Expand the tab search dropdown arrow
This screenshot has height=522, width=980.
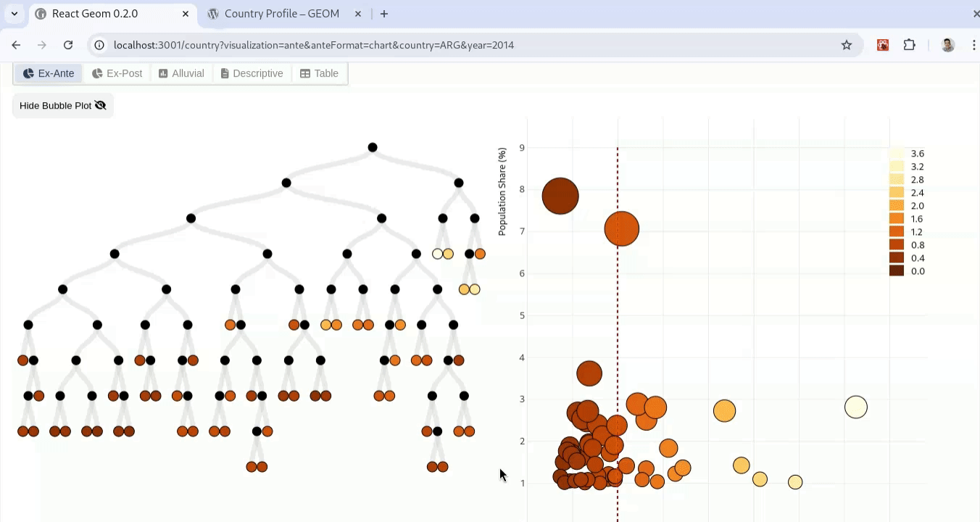[14, 14]
